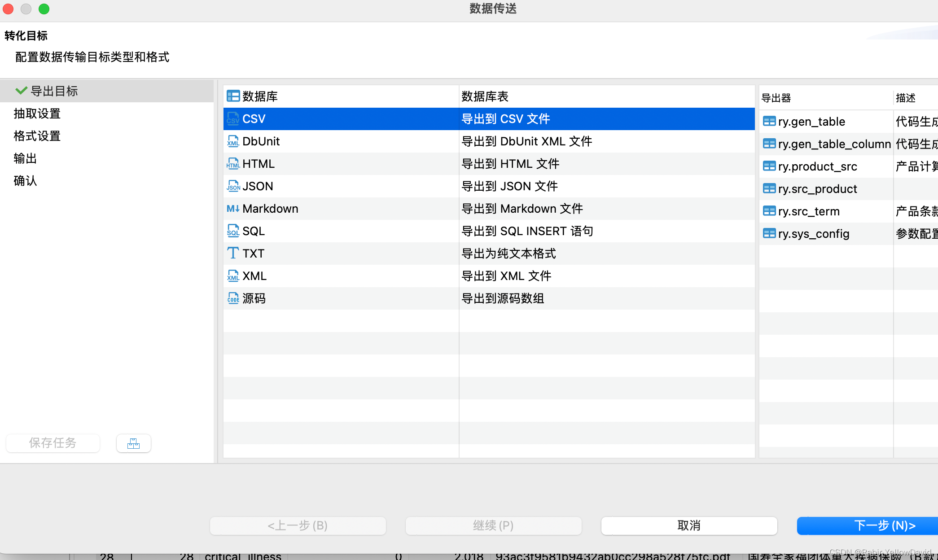Click the table icon for ry.gen_table_column

click(769, 144)
